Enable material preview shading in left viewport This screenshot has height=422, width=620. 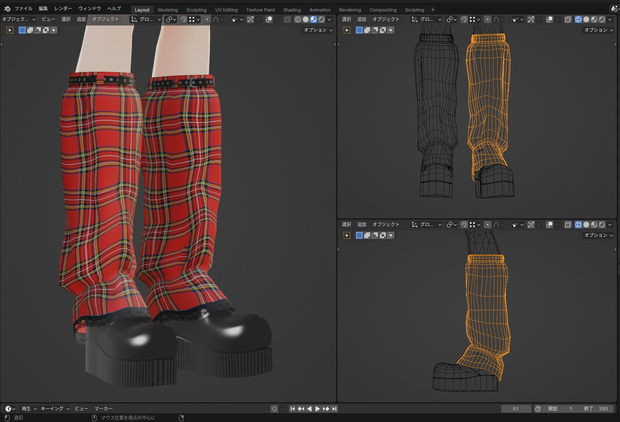coord(314,19)
